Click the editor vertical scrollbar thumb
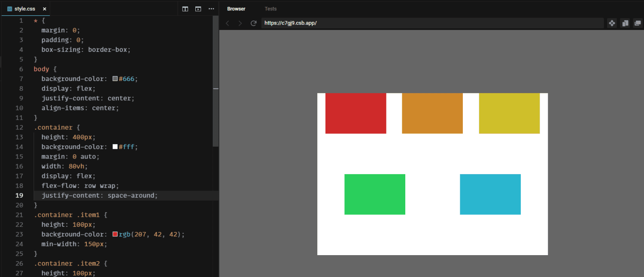This screenshot has width=644, height=277. coord(216,81)
